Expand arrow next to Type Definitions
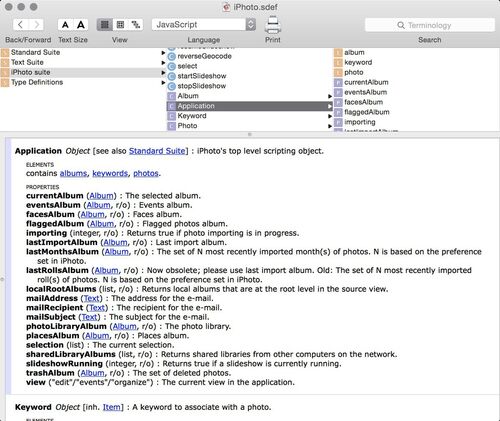500x421 pixels. click(163, 83)
